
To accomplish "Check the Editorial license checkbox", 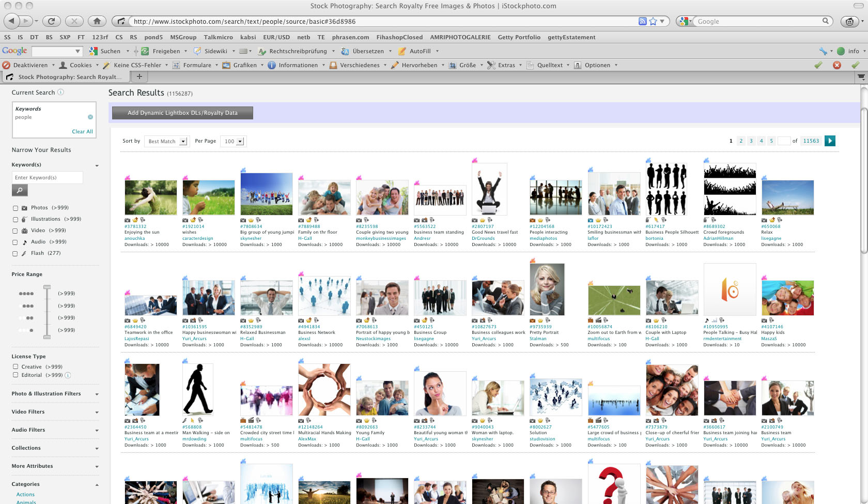I will (16, 375).
